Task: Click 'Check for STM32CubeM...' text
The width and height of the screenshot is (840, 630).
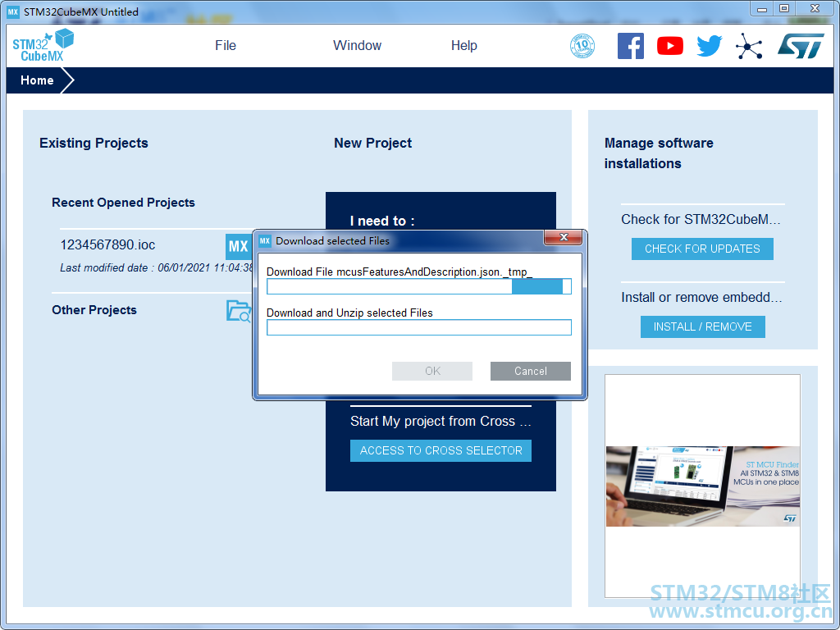Action: 701,220
